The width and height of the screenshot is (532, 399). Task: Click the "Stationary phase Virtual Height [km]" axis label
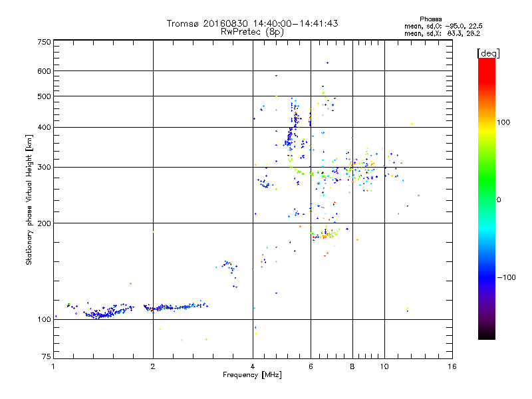click(29, 199)
